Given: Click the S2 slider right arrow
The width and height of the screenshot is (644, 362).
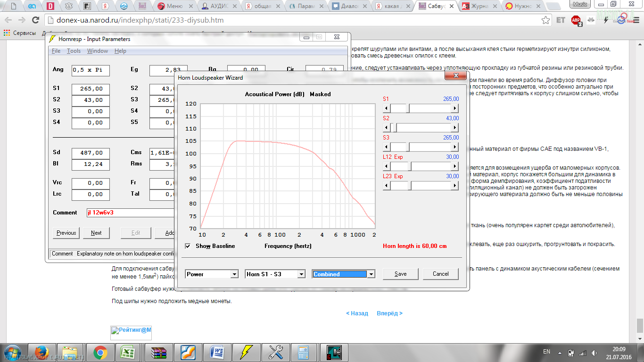Looking at the screenshot, I should click(x=455, y=128).
